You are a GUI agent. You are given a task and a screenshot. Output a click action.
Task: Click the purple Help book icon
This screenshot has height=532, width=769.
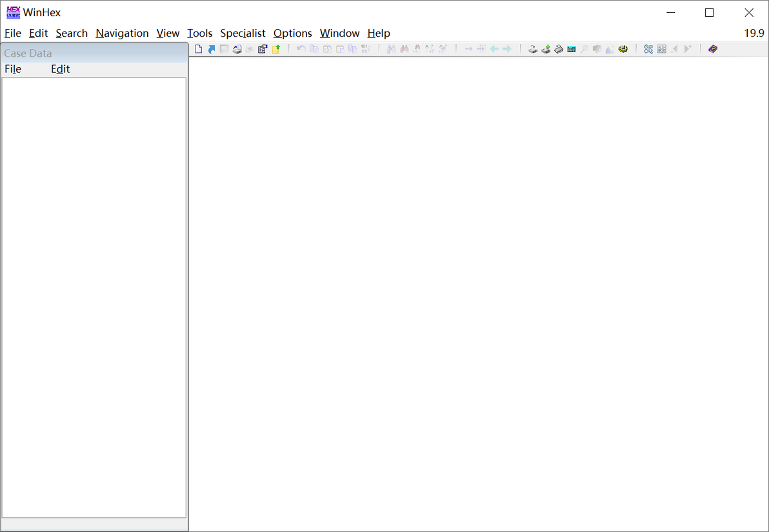tap(713, 49)
